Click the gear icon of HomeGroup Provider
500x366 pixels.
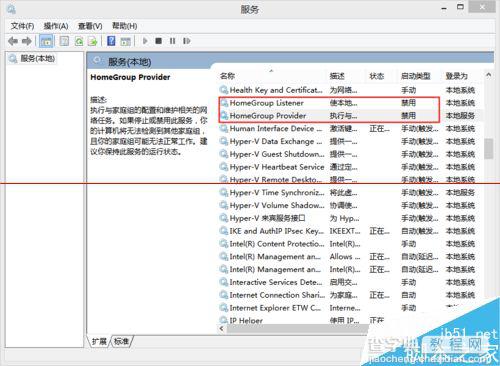tap(224, 116)
